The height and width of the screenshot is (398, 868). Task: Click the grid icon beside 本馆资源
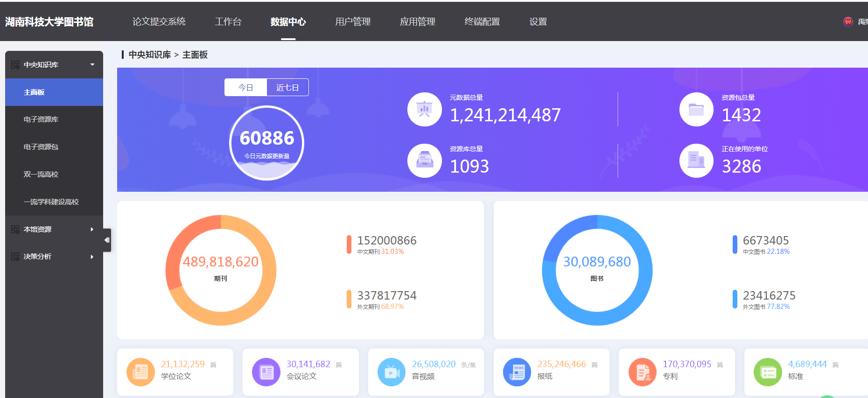point(15,230)
